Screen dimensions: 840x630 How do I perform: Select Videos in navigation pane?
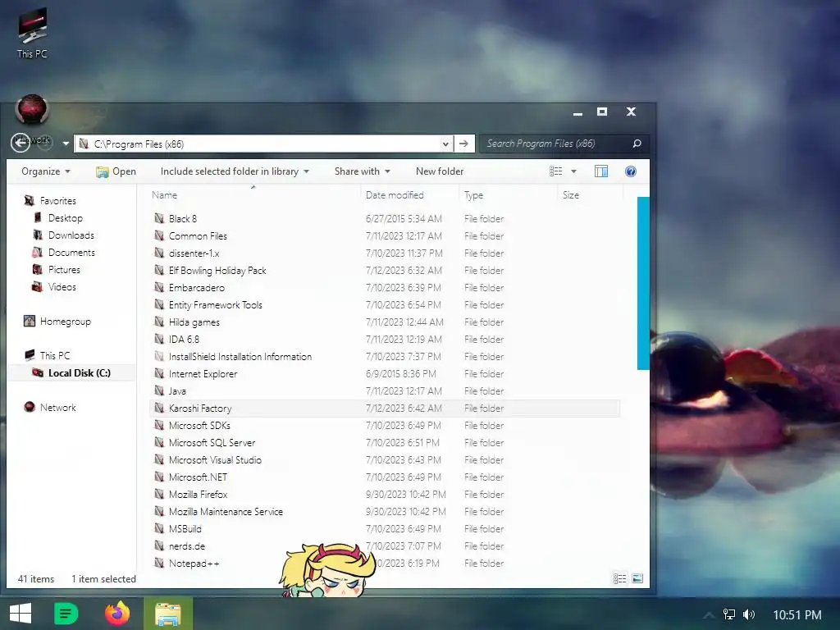tap(54, 286)
